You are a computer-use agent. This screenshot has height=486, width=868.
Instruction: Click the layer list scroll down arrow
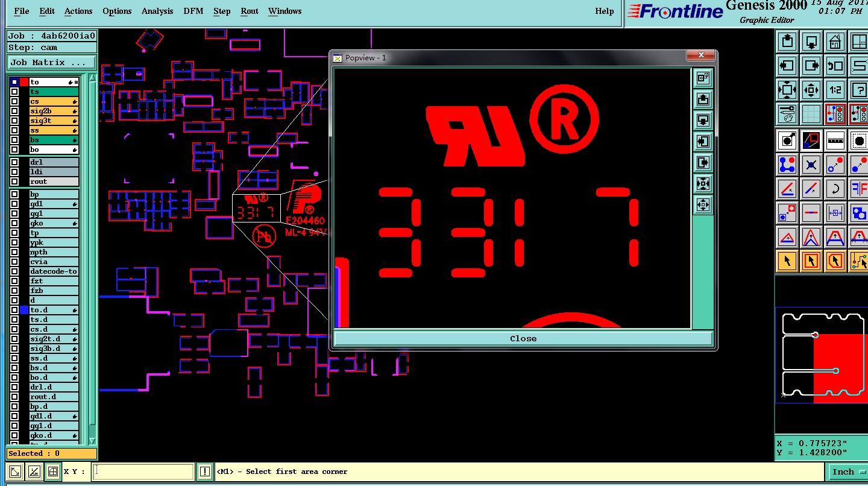tap(92, 441)
